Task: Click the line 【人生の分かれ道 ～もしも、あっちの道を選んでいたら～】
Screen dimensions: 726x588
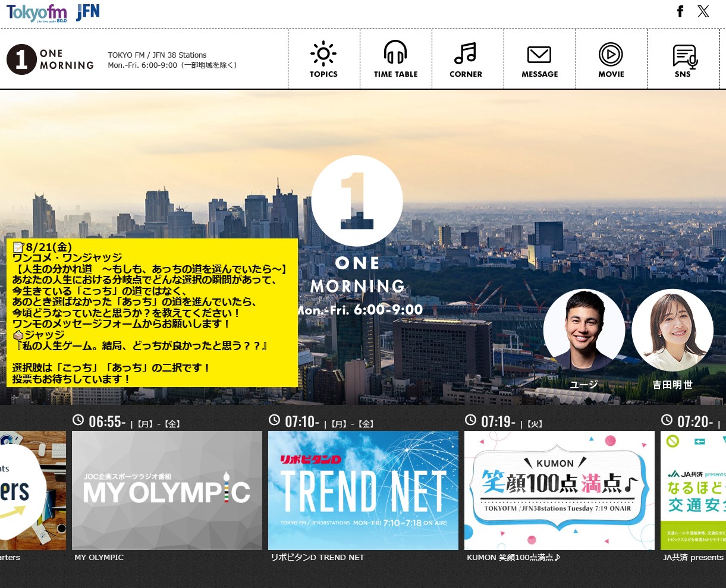Action: click(x=150, y=269)
